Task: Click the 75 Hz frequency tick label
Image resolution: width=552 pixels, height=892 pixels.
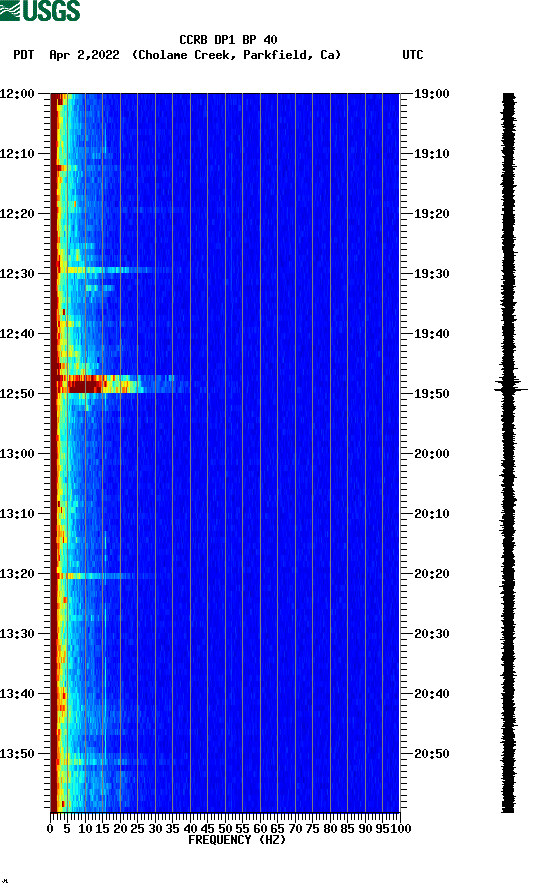Action: 312,829
